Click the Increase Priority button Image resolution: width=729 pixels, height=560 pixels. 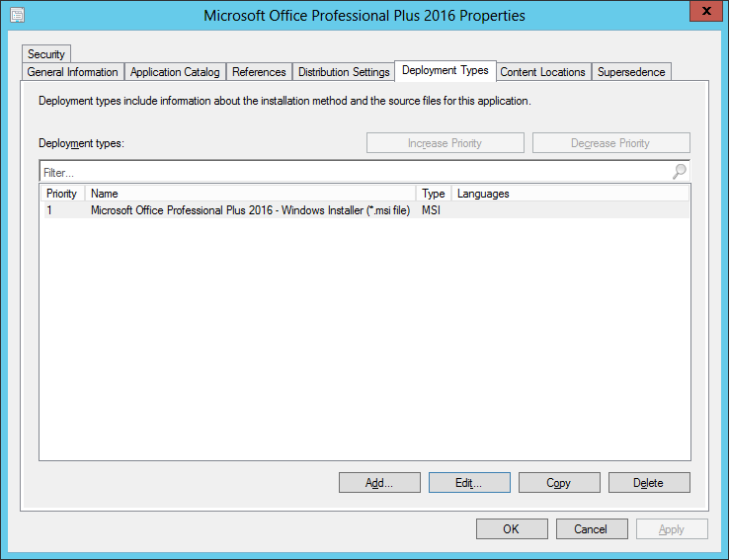445,143
